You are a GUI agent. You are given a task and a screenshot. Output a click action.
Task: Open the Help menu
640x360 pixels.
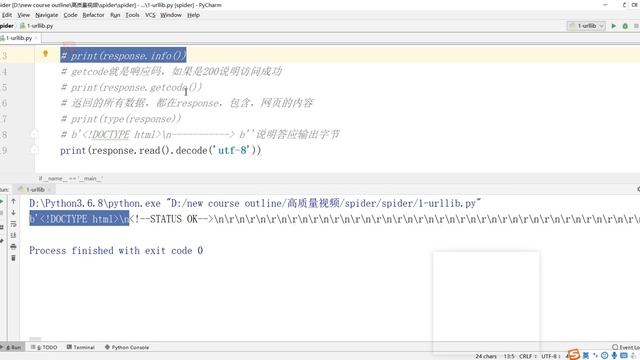[x=193, y=15]
